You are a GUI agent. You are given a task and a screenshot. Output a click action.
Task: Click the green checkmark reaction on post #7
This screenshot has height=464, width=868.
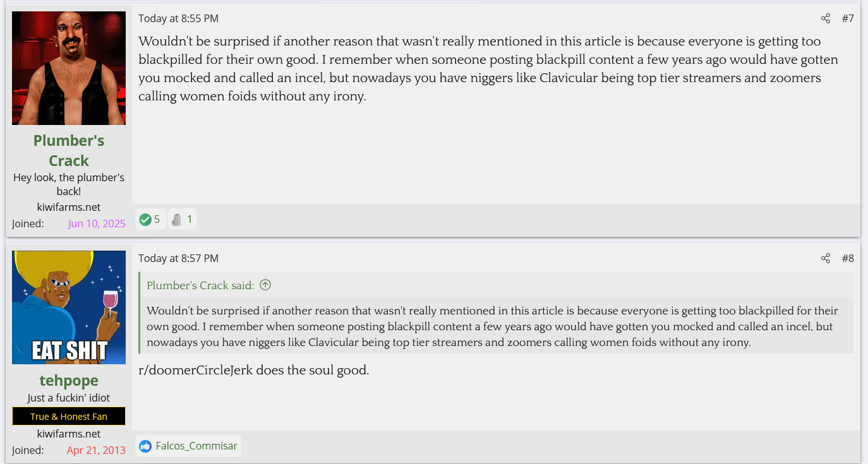tap(145, 220)
